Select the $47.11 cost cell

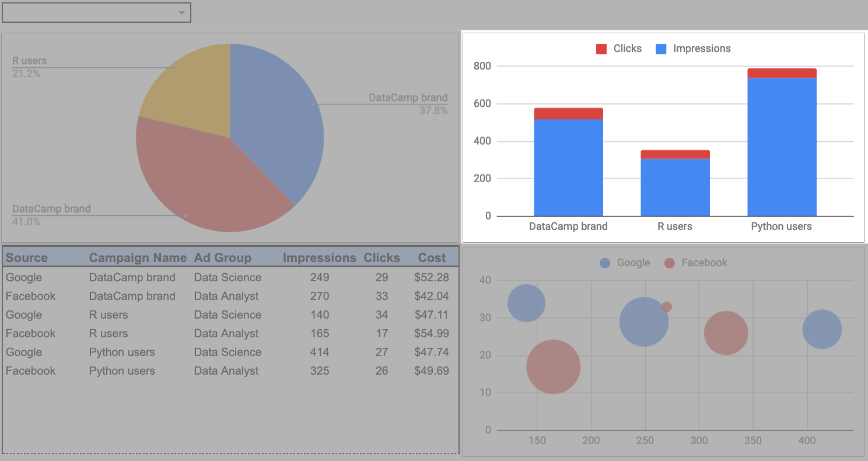pos(432,315)
